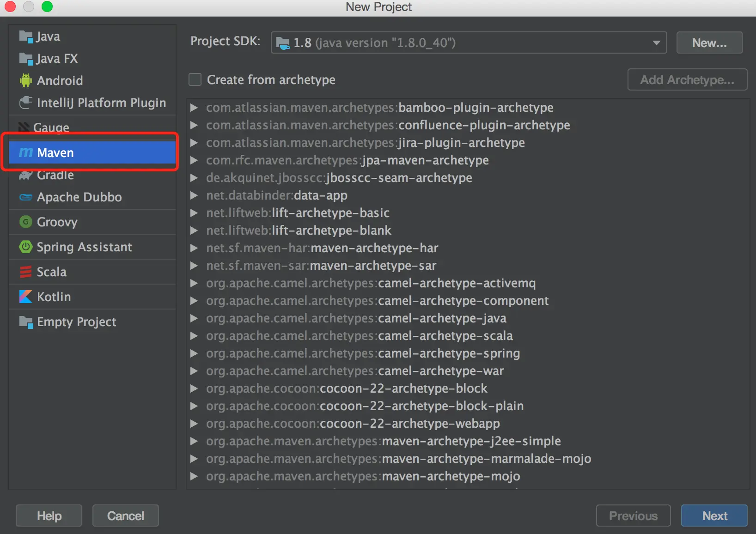756x534 pixels.
Task: Open Help for the dialog
Action: click(x=49, y=516)
